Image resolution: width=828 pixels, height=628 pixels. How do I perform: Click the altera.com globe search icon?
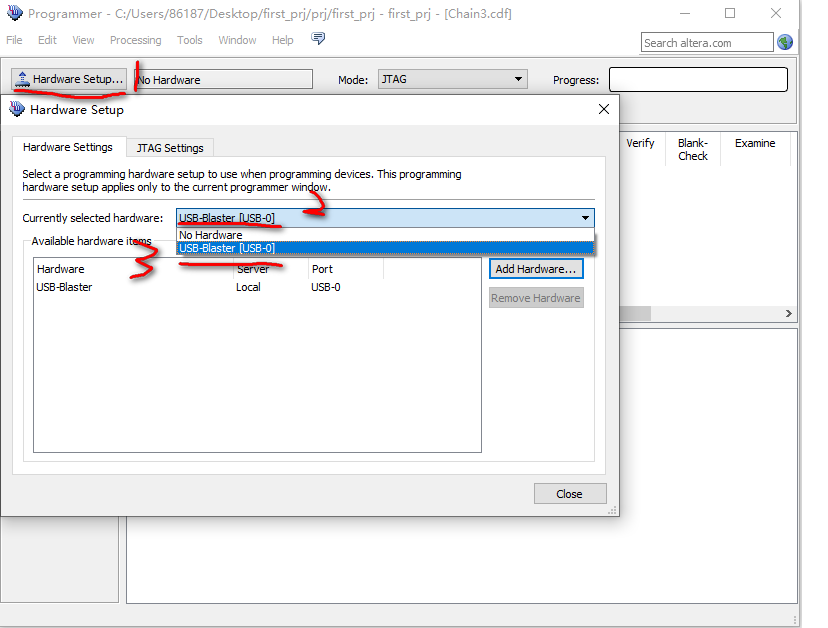785,42
